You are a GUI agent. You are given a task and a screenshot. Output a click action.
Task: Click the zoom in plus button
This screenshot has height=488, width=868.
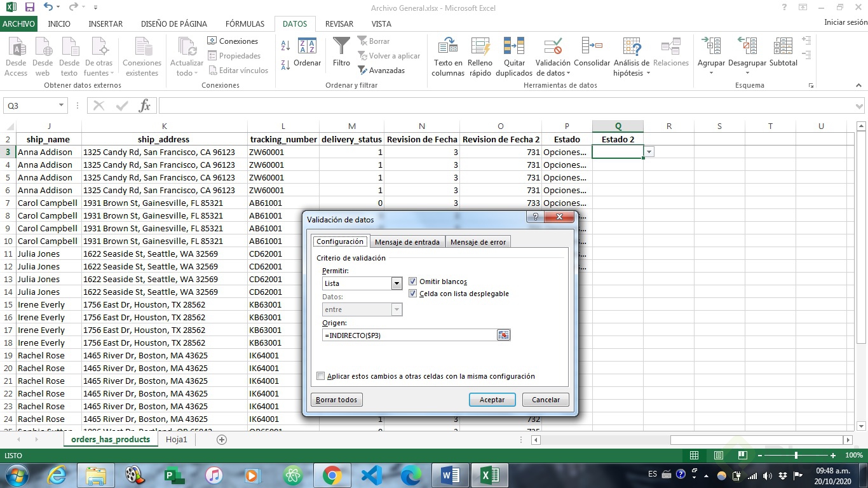(x=833, y=456)
